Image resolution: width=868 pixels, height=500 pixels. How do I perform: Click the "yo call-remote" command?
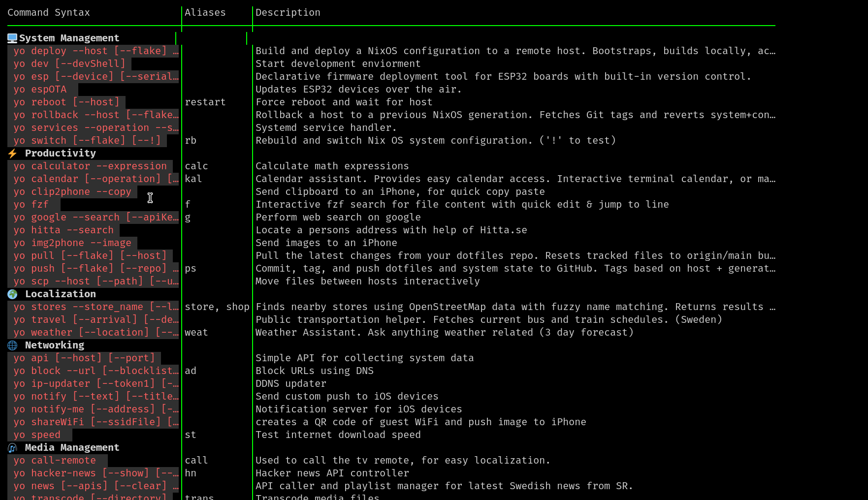pyautogui.click(x=55, y=461)
